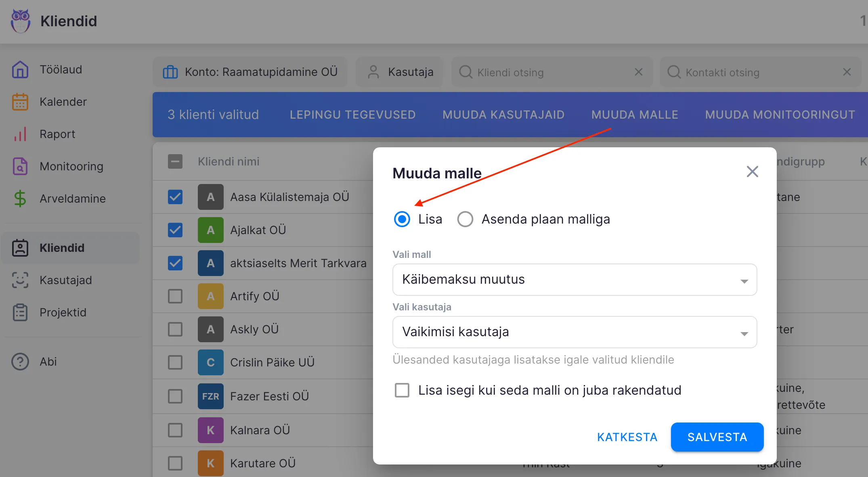Click the Abi question mark icon
The image size is (868, 477).
20,362
